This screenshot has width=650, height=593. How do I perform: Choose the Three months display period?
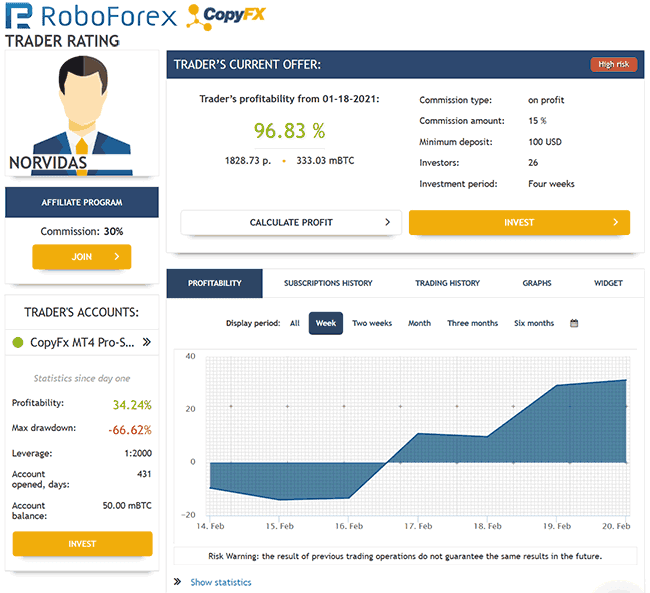[472, 323]
